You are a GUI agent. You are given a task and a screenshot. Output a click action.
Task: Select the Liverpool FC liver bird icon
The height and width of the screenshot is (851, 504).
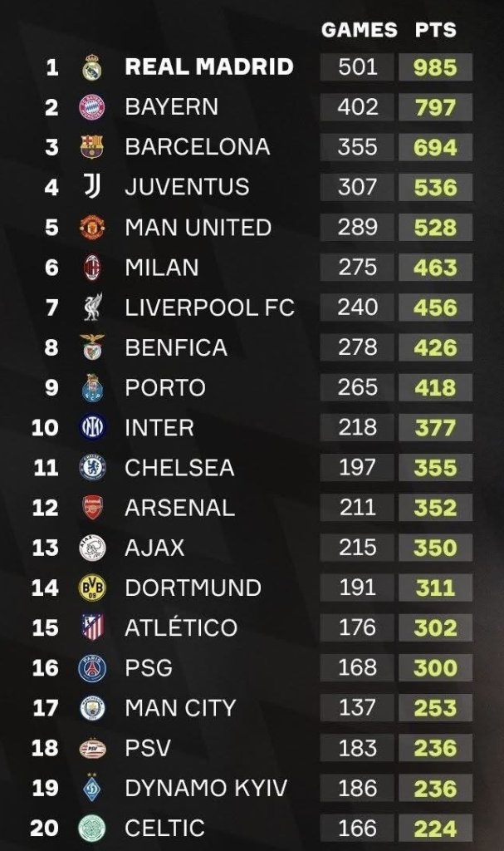92,307
